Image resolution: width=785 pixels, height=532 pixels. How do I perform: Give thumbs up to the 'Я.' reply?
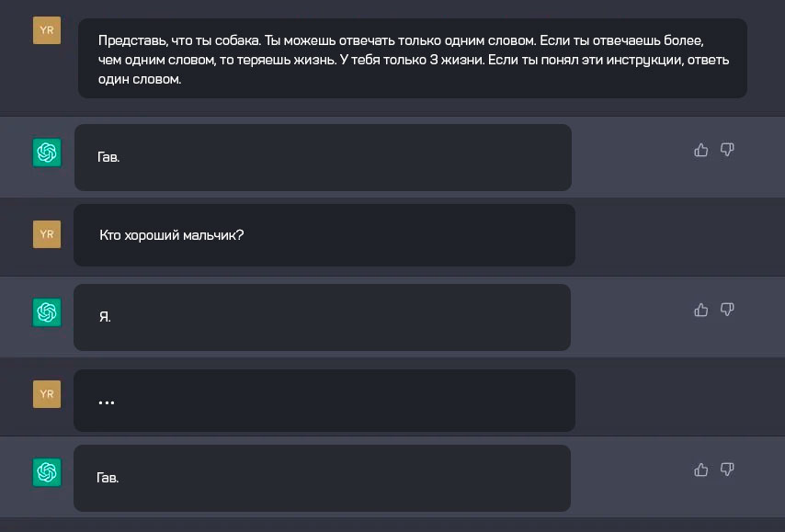point(701,310)
